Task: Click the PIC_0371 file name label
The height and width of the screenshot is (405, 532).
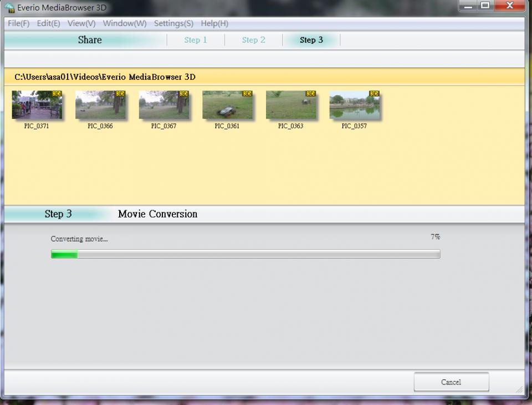Action: [37, 126]
